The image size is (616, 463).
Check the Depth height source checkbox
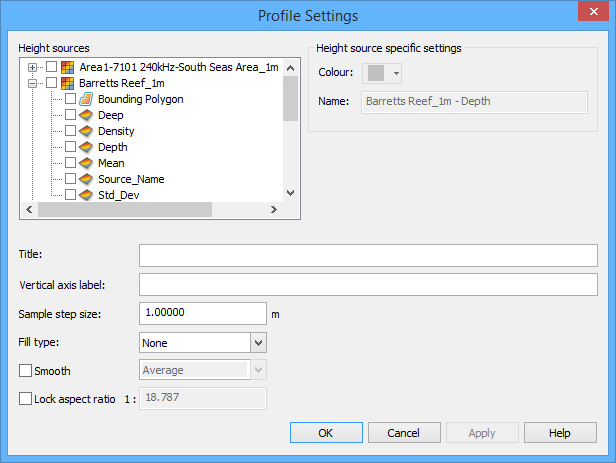pyautogui.click(x=70, y=148)
